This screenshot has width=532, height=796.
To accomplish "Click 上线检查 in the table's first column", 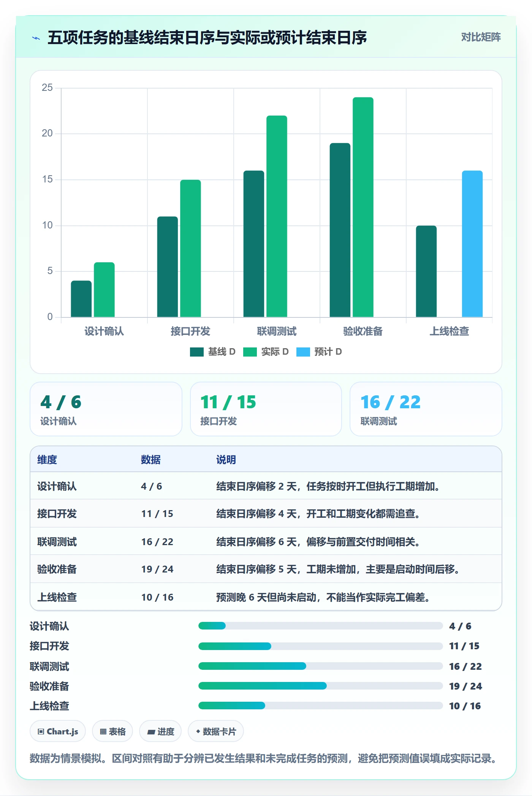I will (x=57, y=597).
